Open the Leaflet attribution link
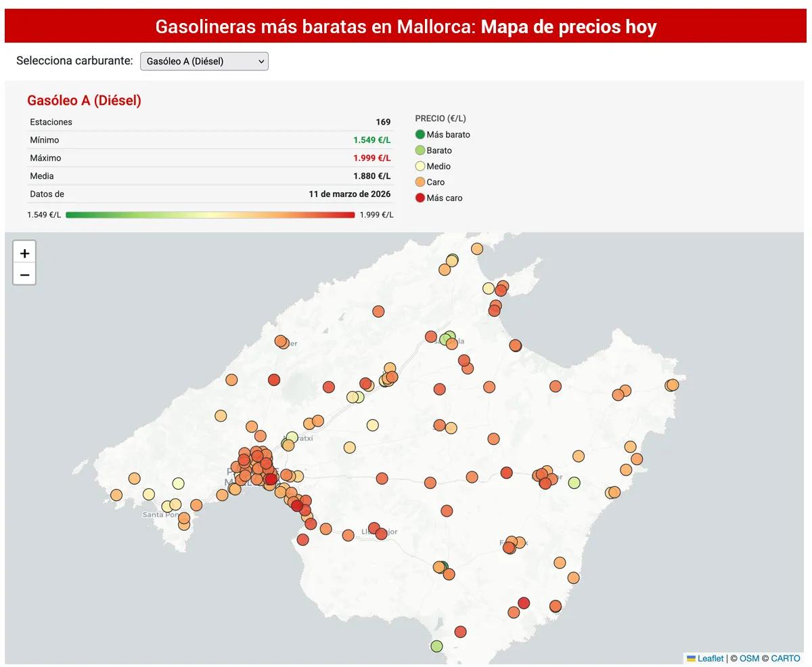This screenshot has height=667, width=812. tap(710, 658)
